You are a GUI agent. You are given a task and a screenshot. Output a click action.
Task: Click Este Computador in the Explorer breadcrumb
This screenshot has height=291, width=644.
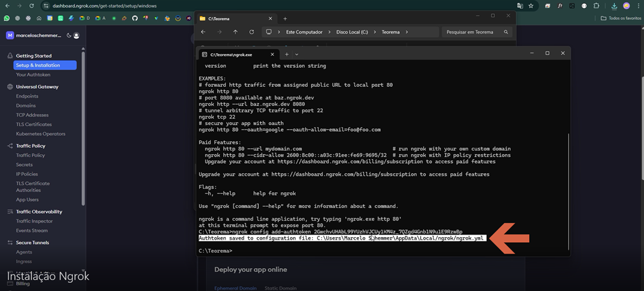pos(305,32)
